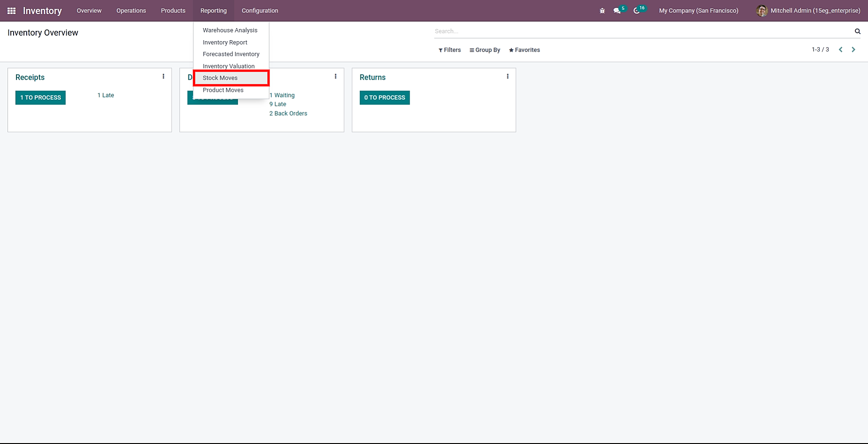
Task: Click the Inventory app title
Action: click(x=42, y=11)
